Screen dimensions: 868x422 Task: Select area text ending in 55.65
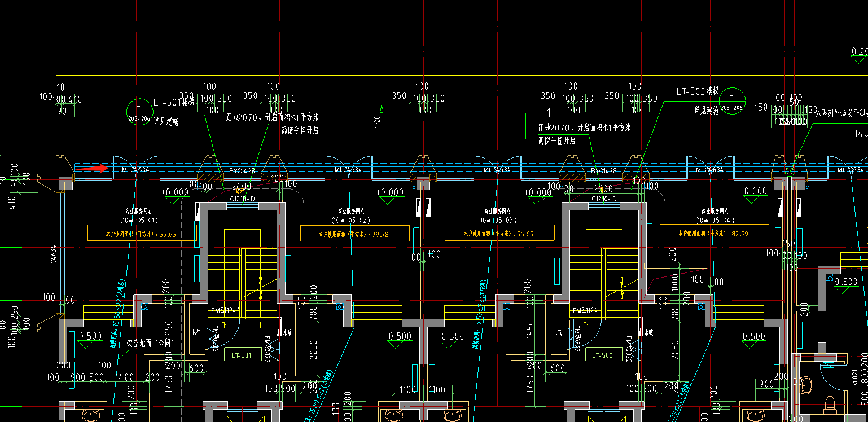coord(142,234)
